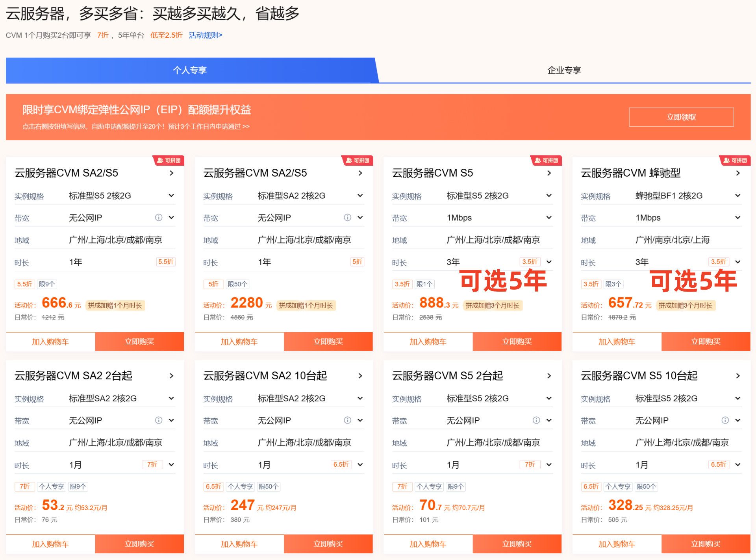The width and height of the screenshot is (756, 560).
Task: Expand 无公网IP bandwidth dropdown in SA2 10台起 card
Action: [x=360, y=420]
